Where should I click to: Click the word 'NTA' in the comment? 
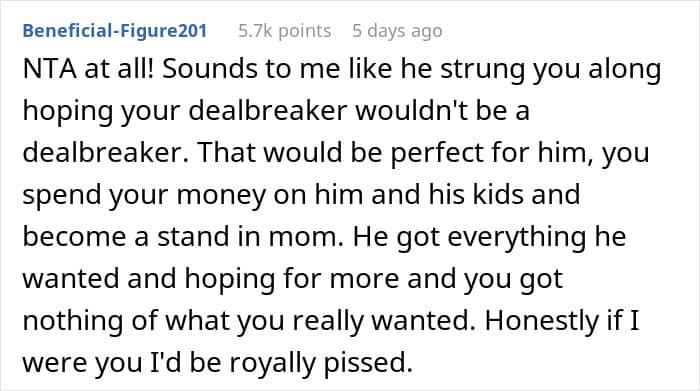pos(49,70)
